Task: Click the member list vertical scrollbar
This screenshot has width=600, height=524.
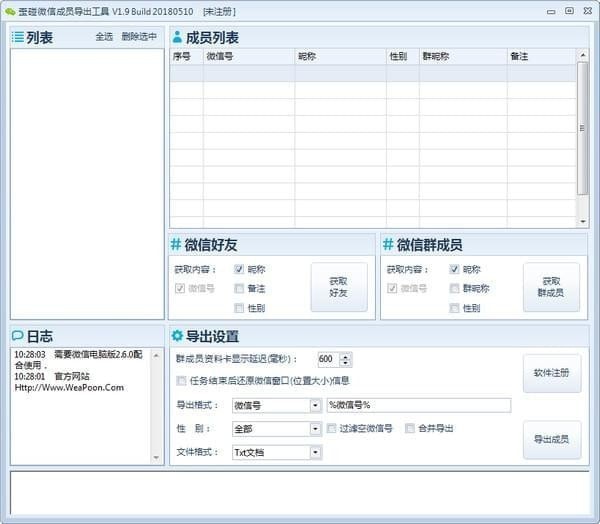Action: coord(582,130)
